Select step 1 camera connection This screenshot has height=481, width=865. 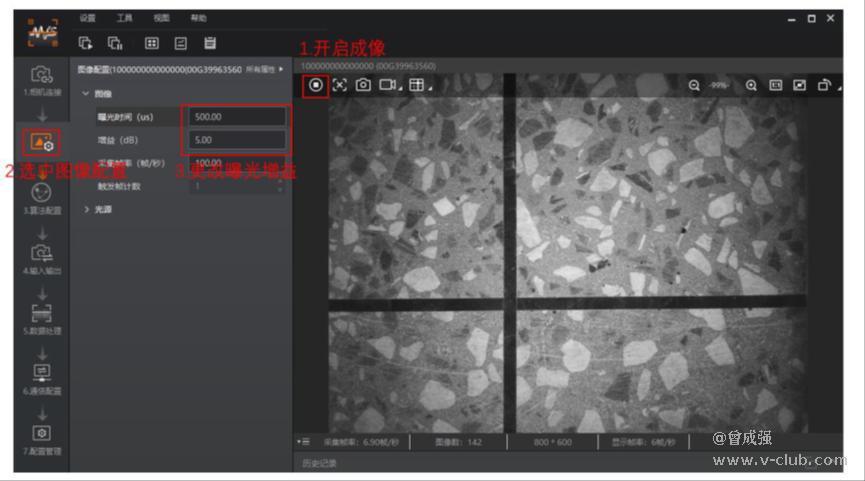pos(42,81)
